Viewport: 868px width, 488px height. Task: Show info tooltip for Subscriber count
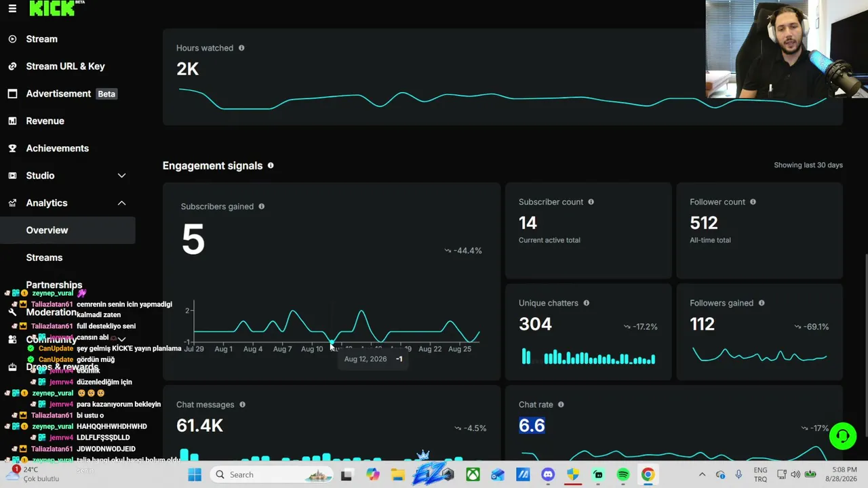(591, 202)
